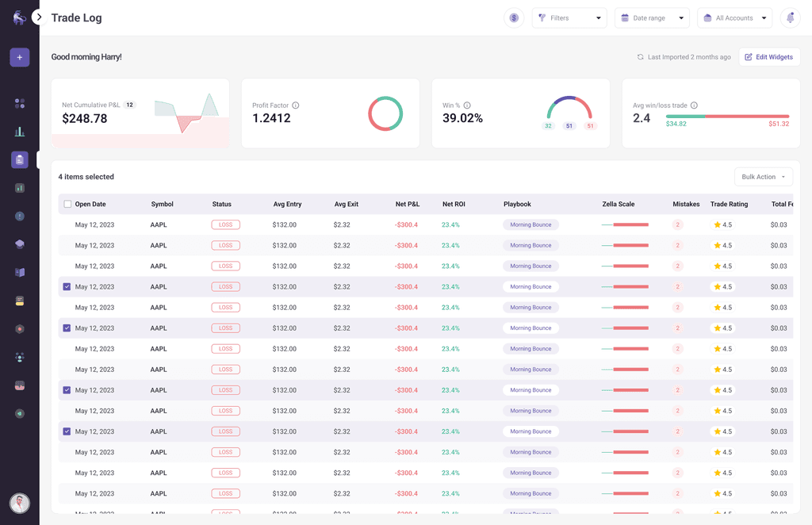Open the user profile avatar
The width and height of the screenshot is (812, 525).
pos(20,503)
